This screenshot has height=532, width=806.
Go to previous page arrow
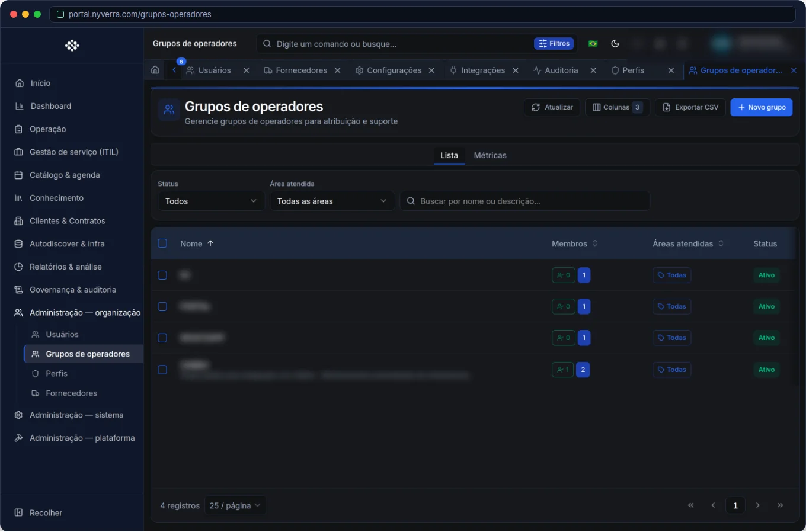point(713,505)
